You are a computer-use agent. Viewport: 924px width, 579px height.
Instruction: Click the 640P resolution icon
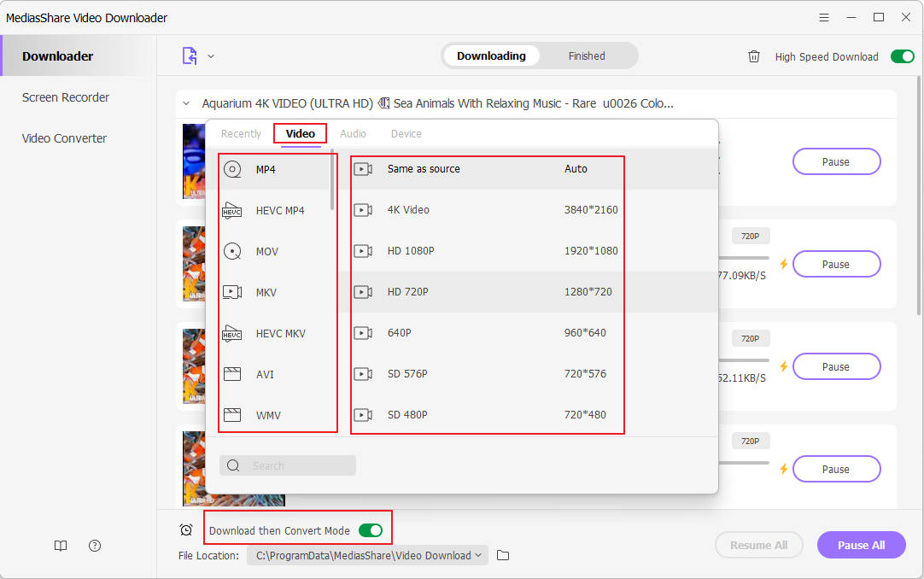click(x=363, y=333)
